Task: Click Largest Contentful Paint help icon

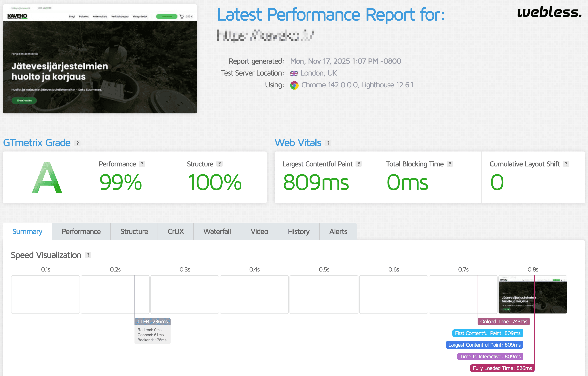Action: pos(358,164)
